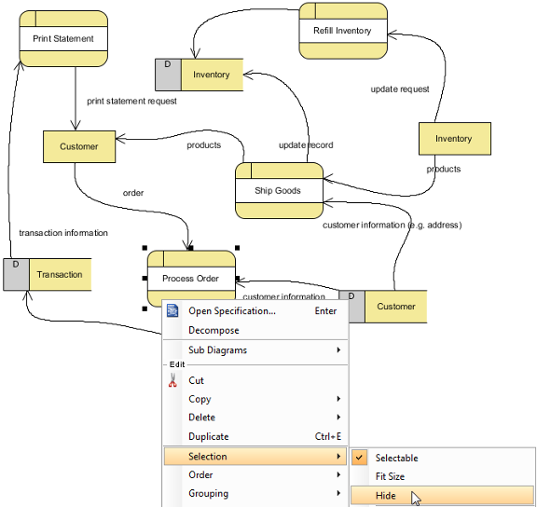
Task: Select the Transaction data store
Action: (47, 274)
